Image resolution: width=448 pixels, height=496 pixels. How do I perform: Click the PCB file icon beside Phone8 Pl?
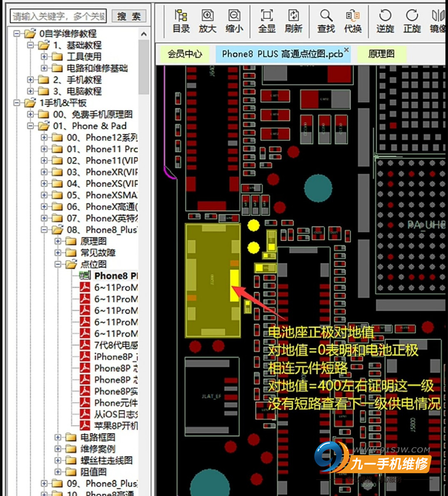click(x=85, y=276)
